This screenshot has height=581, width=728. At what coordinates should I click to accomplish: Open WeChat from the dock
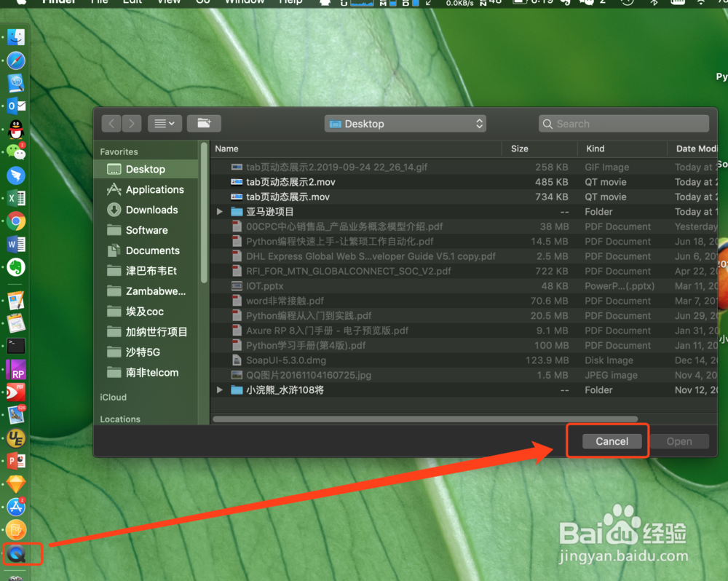pos(16,152)
